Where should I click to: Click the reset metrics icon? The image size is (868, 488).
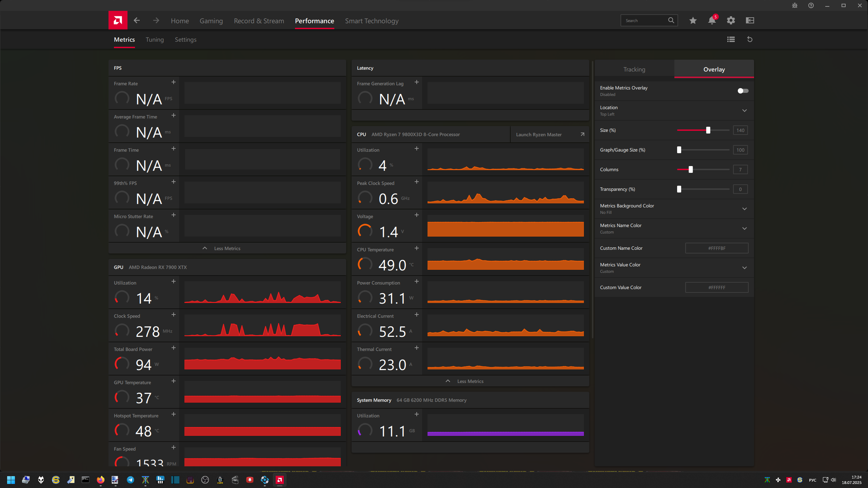point(750,39)
